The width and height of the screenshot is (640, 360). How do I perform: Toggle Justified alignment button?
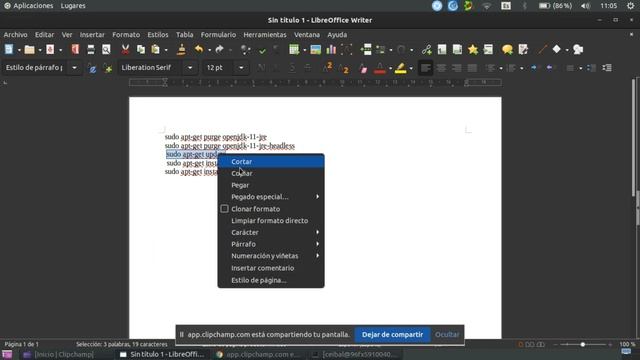pos(472,68)
